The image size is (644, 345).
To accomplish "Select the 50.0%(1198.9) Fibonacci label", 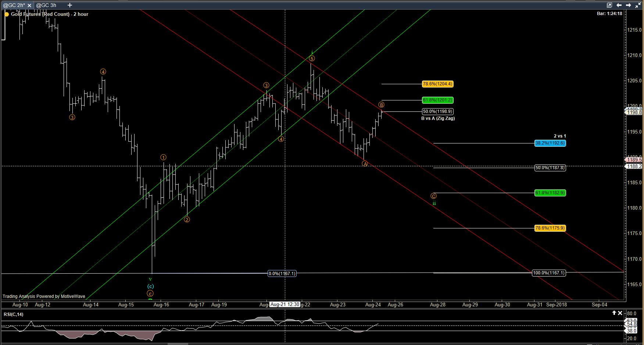I will [437, 111].
